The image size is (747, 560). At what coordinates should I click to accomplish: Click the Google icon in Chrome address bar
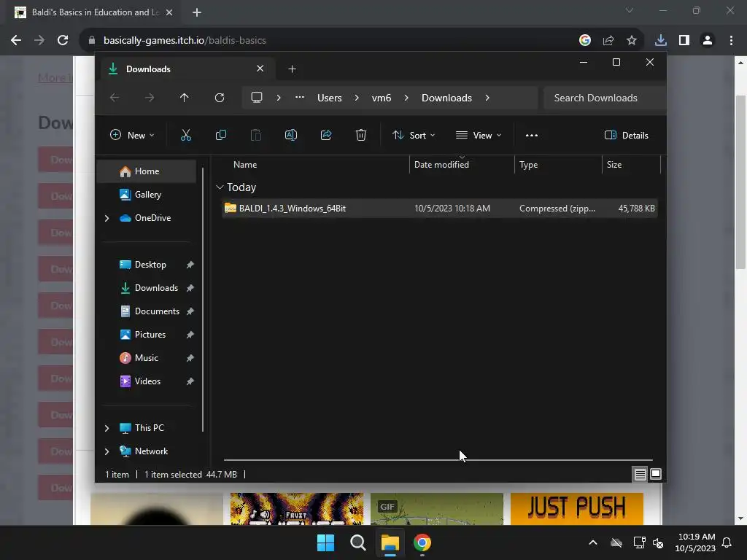pos(585,41)
